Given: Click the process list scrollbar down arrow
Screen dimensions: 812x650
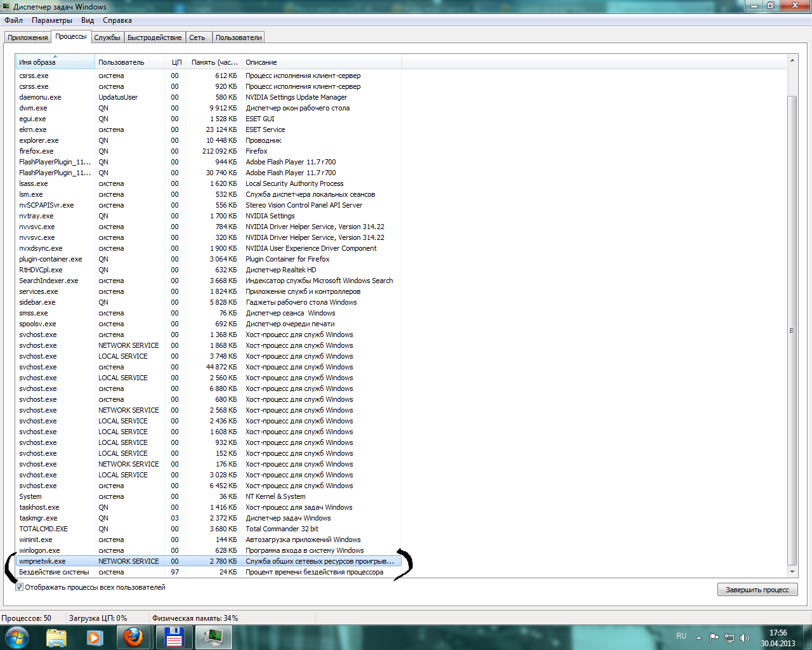Looking at the screenshot, I should [792, 572].
